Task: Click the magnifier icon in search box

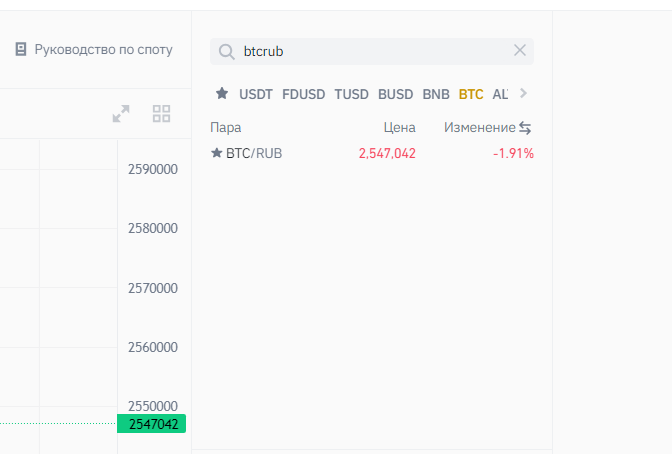Action: pos(226,51)
